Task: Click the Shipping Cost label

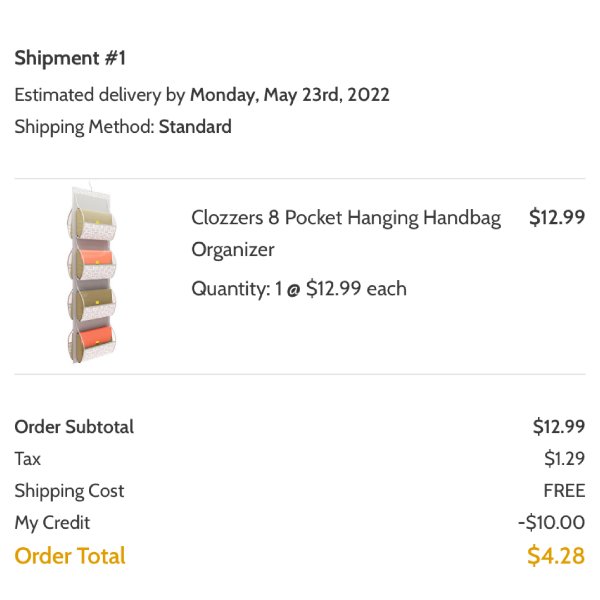Action: click(x=69, y=491)
